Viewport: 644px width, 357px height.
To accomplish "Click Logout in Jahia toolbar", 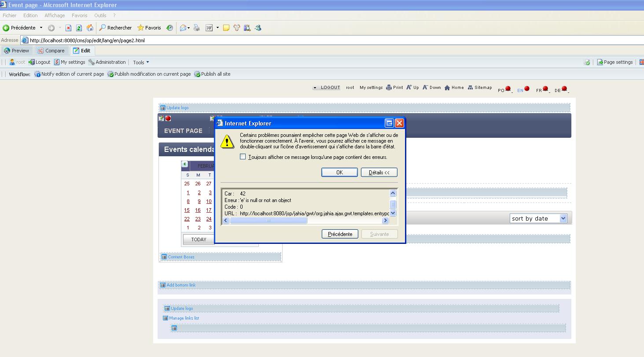I will (x=39, y=62).
